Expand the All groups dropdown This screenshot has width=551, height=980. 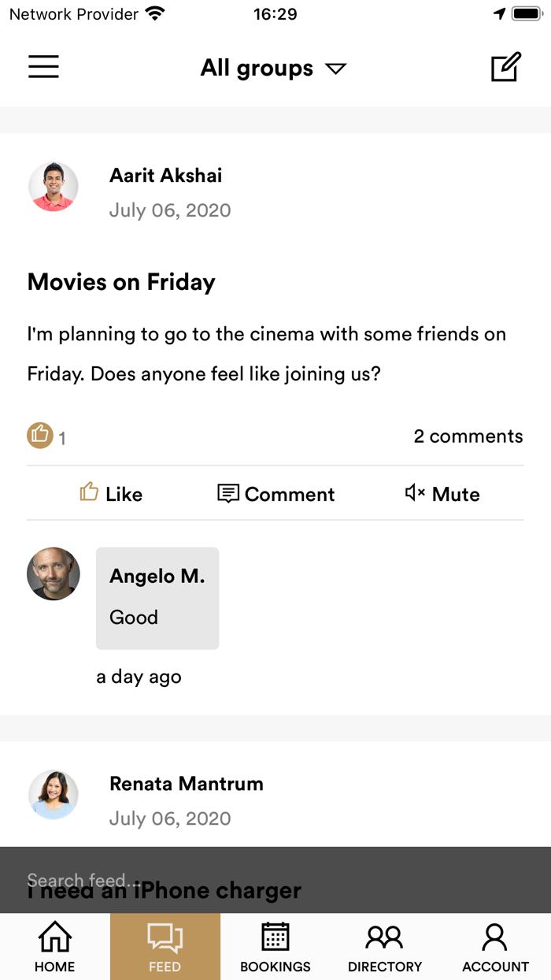tap(273, 69)
